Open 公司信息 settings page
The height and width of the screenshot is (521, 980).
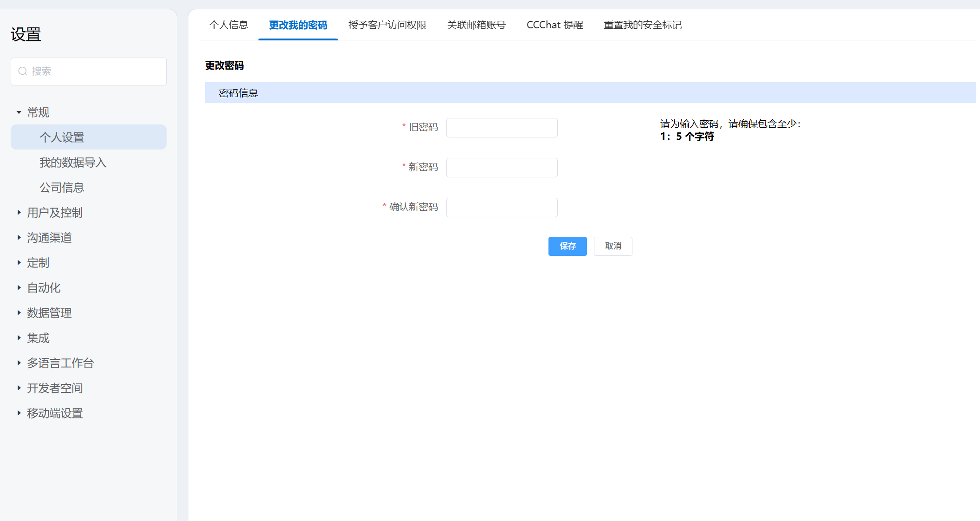pyautogui.click(x=62, y=188)
